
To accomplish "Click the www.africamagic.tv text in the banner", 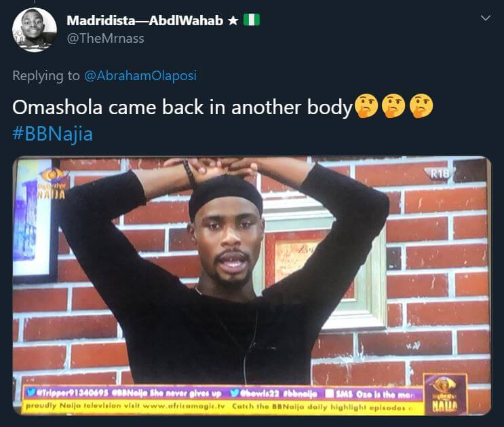I will tap(184, 406).
